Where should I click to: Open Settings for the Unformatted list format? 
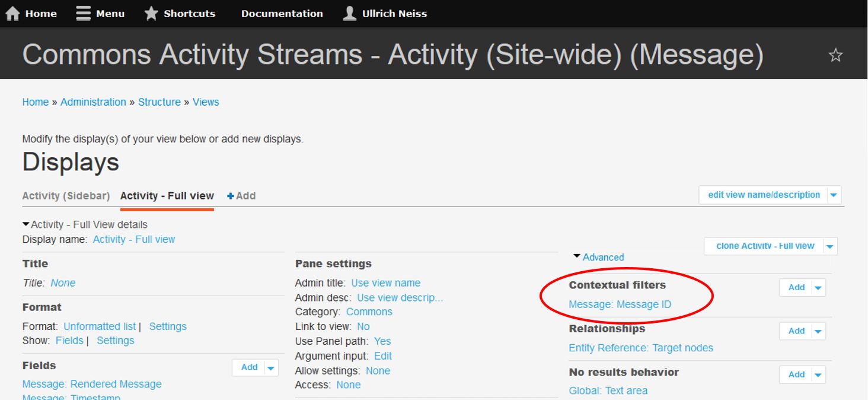168,326
